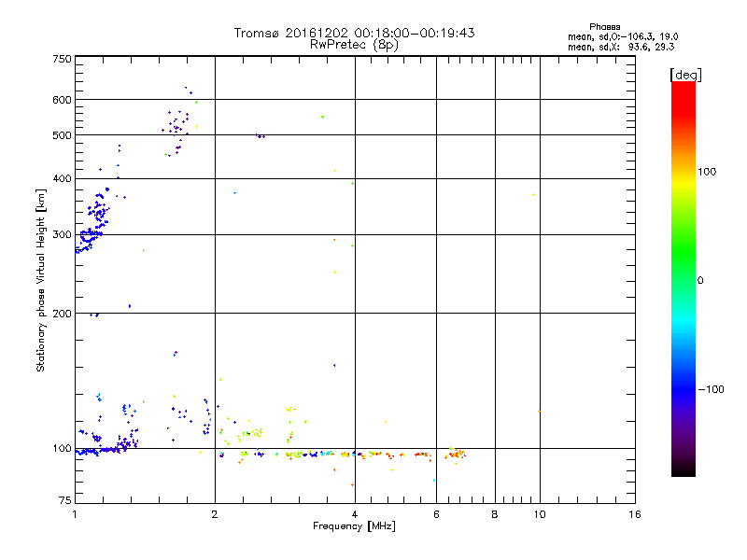
Task: Click the 'Phases' heading at top right
Action: tap(604, 27)
